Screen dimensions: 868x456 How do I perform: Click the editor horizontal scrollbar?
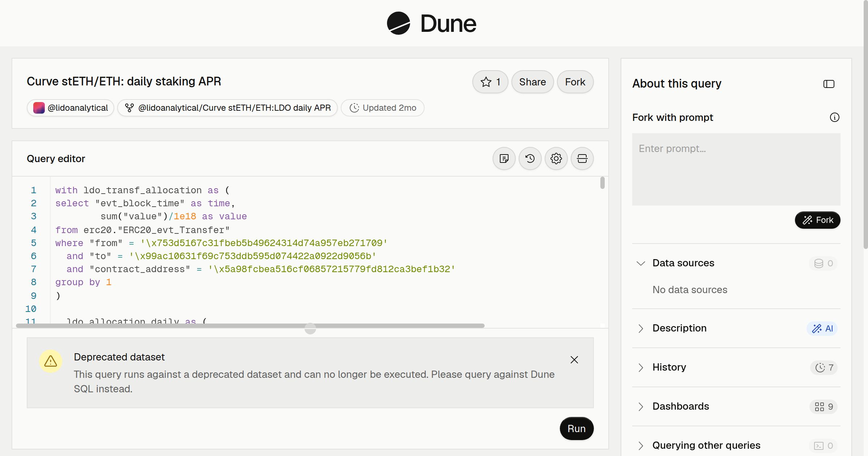point(250,326)
